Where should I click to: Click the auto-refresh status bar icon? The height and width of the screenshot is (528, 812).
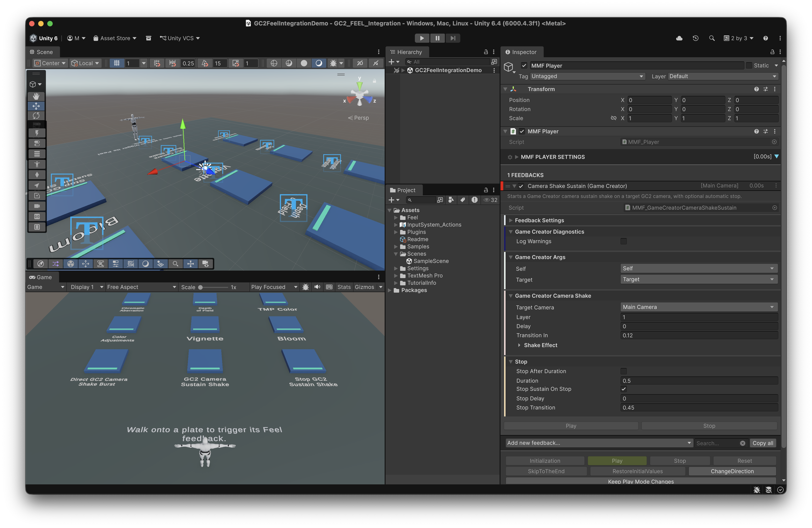pos(780,490)
